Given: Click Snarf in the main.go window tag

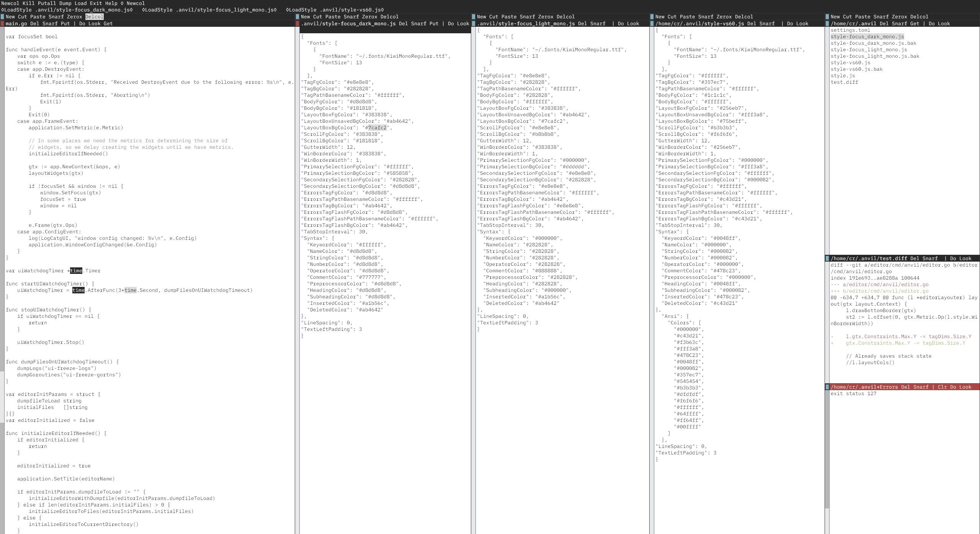Looking at the screenshot, I should click(x=49, y=23).
